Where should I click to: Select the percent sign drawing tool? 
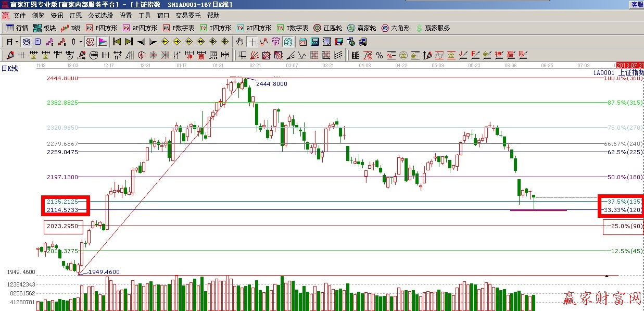pyautogui.click(x=380, y=55)
